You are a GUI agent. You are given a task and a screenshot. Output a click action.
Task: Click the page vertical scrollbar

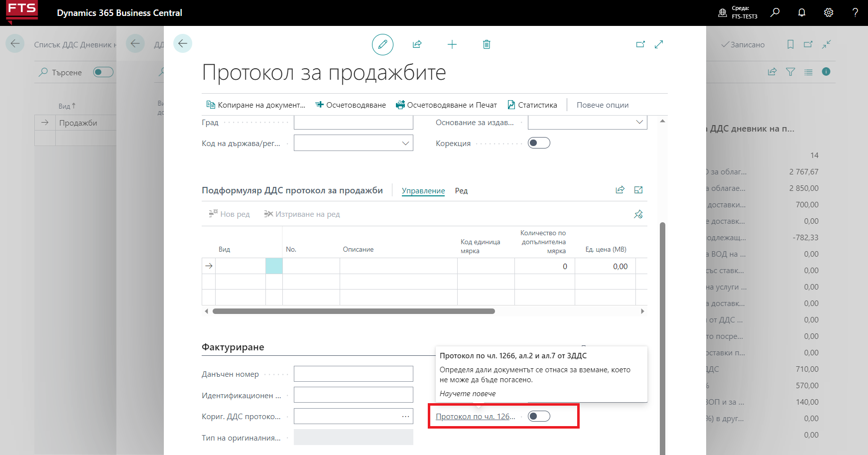[662, 339]
